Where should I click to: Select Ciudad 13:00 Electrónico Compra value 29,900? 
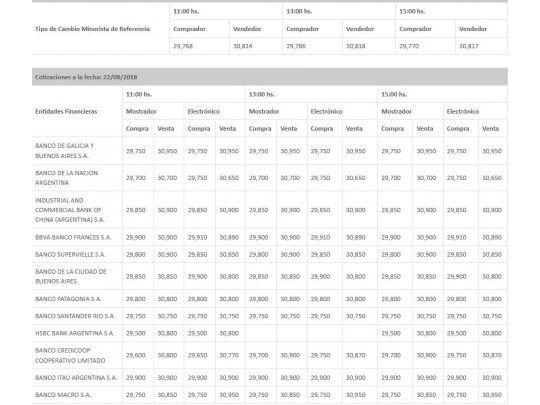click(x=320, y=276)
